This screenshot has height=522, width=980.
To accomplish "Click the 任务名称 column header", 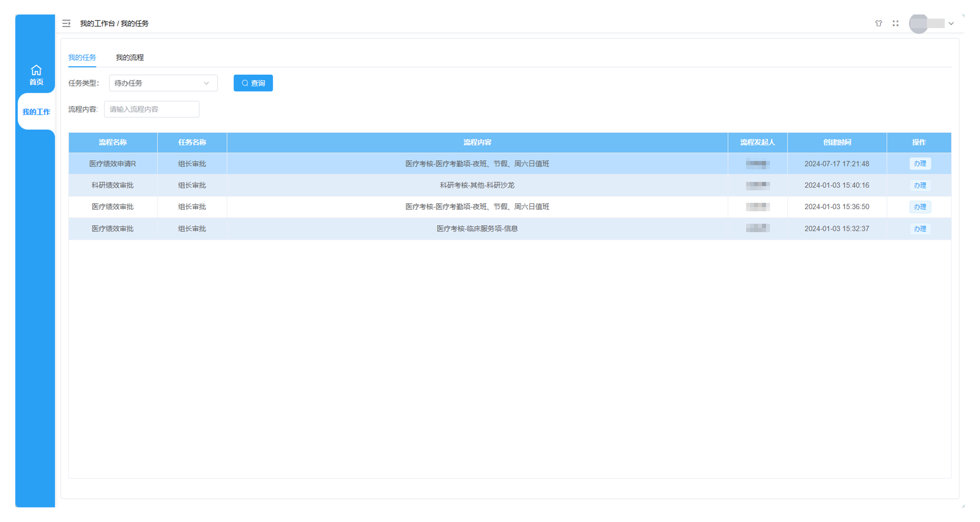I will click(192, 143).
